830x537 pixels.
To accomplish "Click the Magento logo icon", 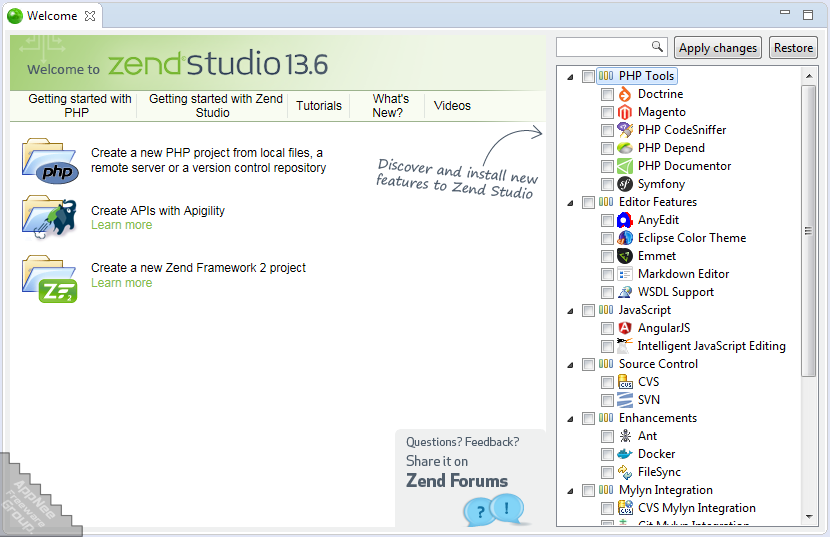I will [625, 112].
